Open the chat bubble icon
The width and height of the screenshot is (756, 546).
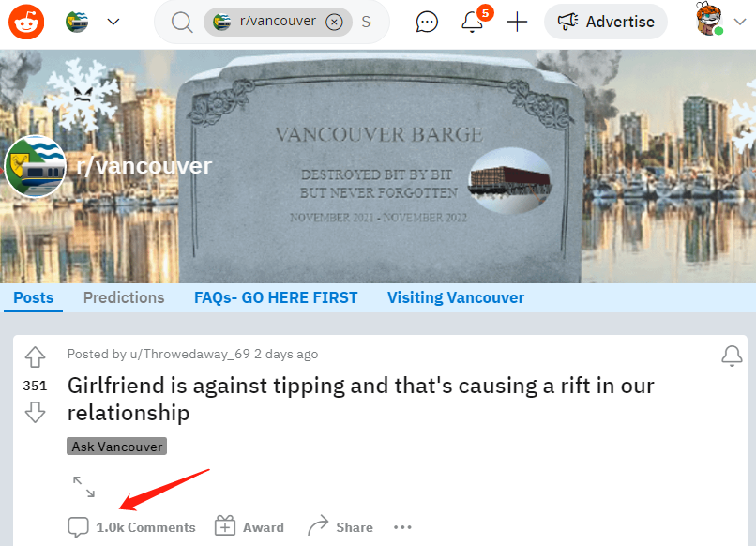pos(427,22)
